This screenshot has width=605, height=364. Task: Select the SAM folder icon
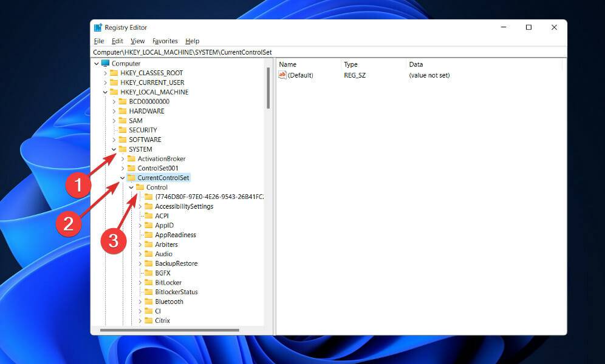(121, 120)
